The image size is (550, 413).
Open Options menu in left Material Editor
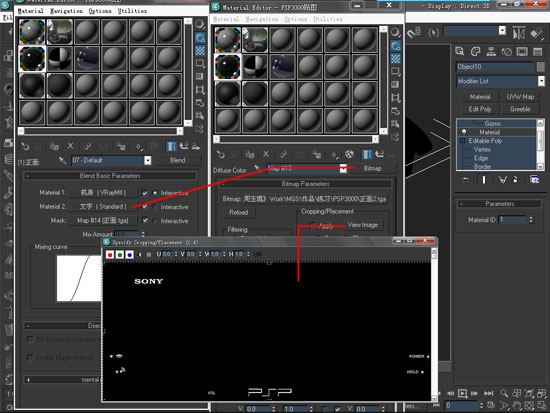point(100,11)
